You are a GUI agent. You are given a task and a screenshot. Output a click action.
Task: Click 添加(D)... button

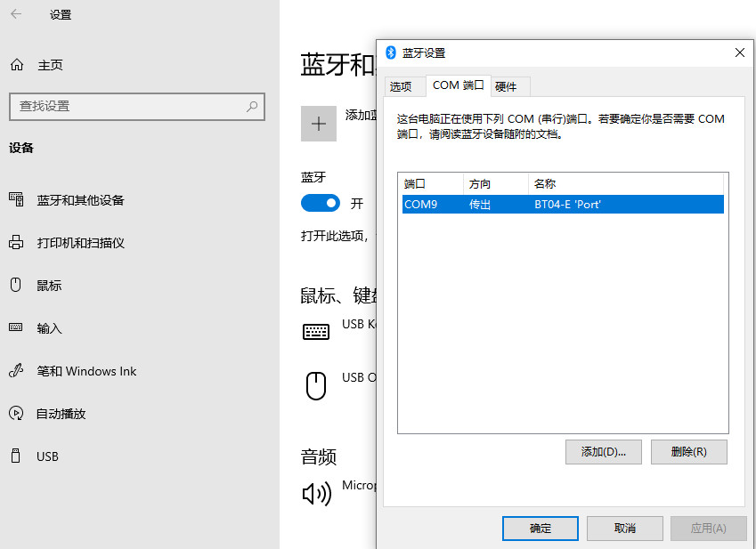click(x=603, y=452)
